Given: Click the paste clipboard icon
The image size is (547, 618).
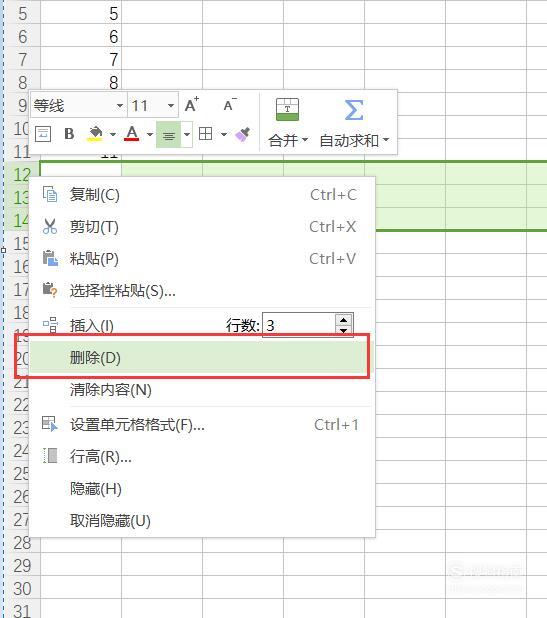Looking at the screenshot, I should (50, 258).
